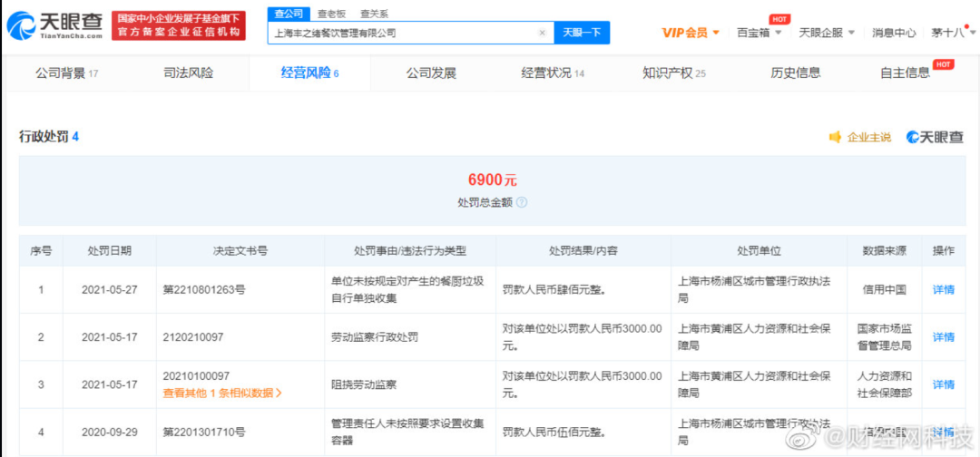Viewport: 980px width, 457px height.
Task: Expand the 天眼企服 dropdown
Action: (826, 33)
